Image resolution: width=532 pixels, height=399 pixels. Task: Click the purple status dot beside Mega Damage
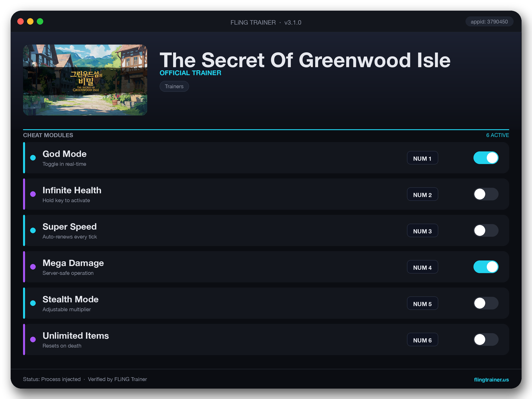tap(33, 267)
